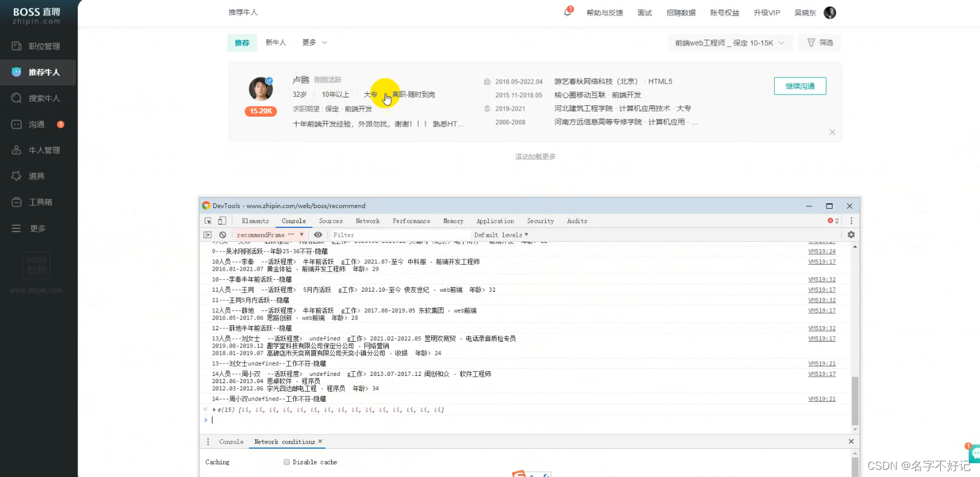Viewport: 980px width, 477px height.
Task: Open 卢鹏's candidate profile photo
Action: tap(261, 89)
